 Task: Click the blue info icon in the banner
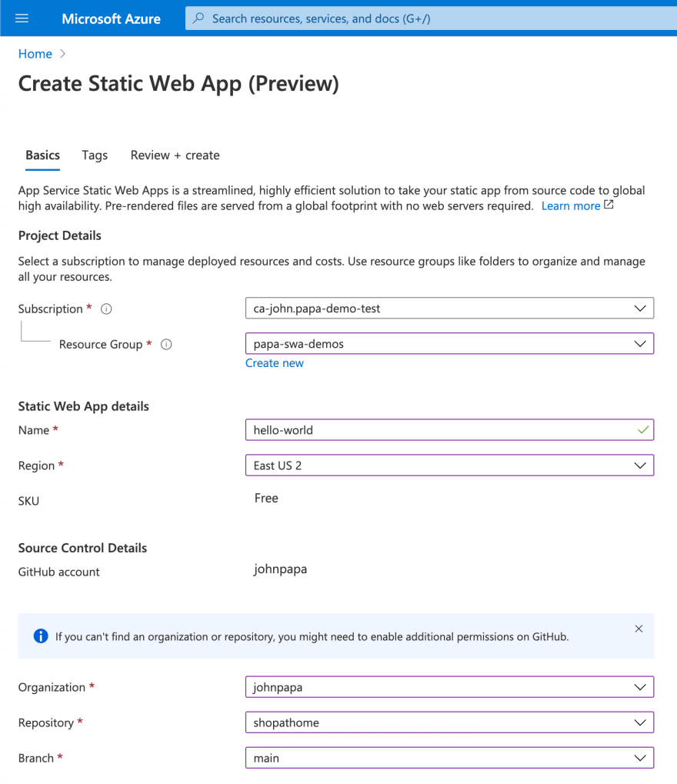click(x=41, y=636)
